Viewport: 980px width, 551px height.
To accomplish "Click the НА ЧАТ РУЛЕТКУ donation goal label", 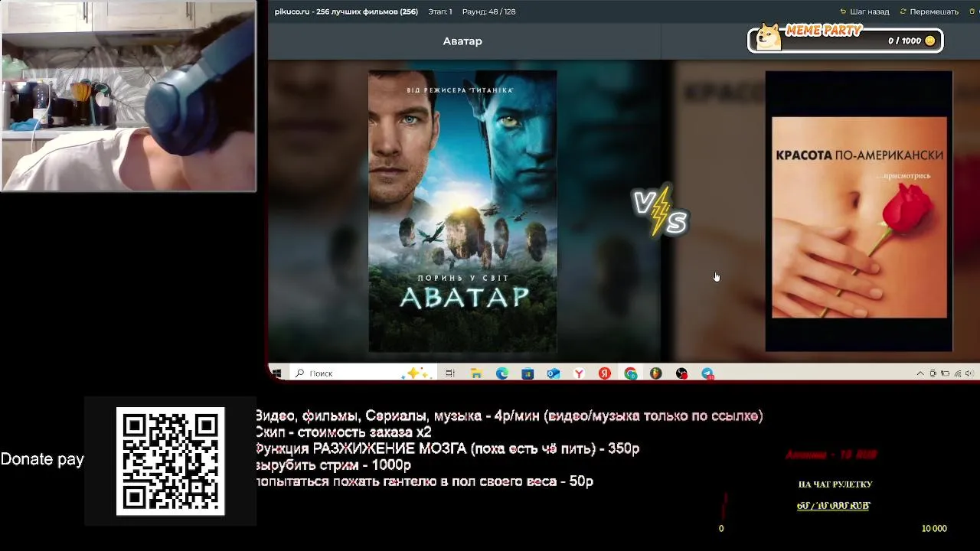I will point(835,484).
